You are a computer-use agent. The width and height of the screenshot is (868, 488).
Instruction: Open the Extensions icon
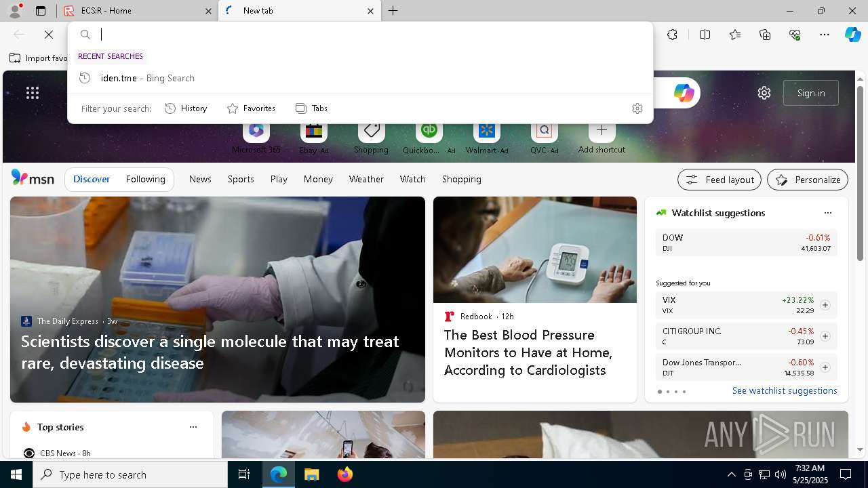click(672, 35)
